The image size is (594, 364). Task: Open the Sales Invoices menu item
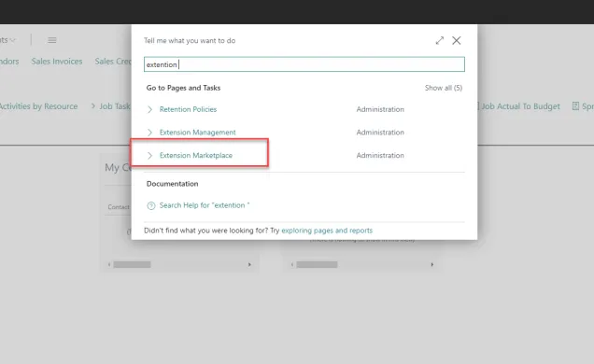click(57, 62)
